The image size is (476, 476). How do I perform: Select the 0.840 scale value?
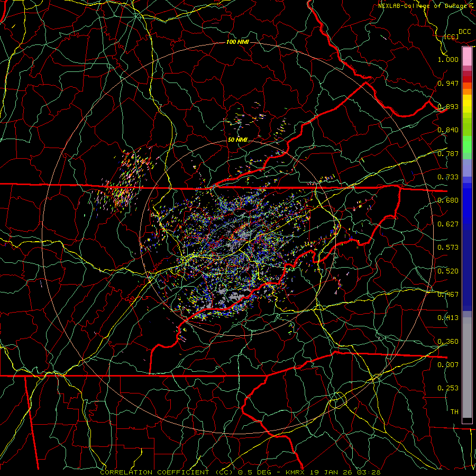tap(448, 130)
